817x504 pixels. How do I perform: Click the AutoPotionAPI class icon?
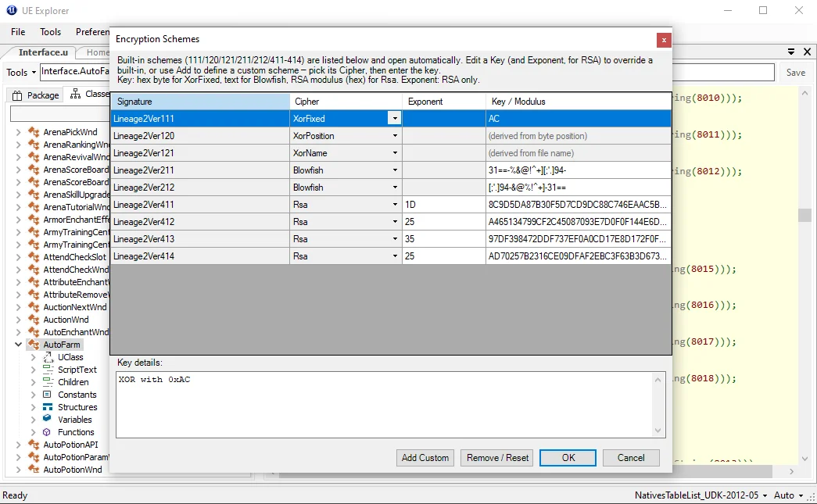pos(34,444)
